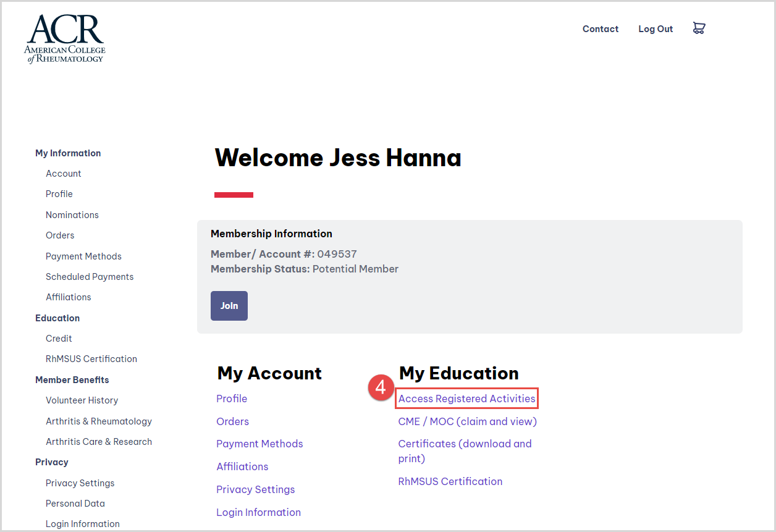This screenshot has width=776, height=532.
Task: Select Nominations in the sidebar
Action: pos(72,215)
